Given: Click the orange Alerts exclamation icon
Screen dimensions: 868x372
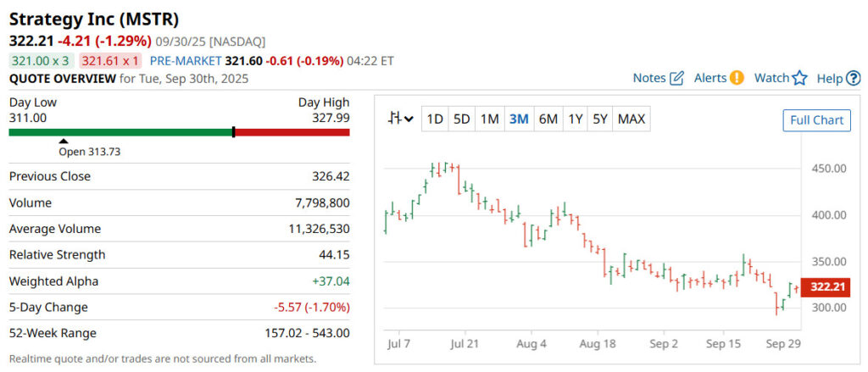Looking at the screenshot, I should 737,78.
